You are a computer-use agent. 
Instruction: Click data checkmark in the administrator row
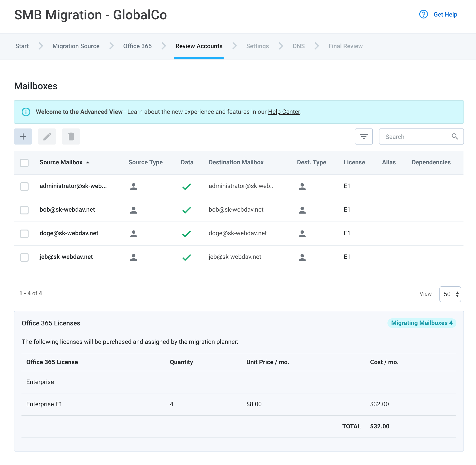tap(187, 186)
